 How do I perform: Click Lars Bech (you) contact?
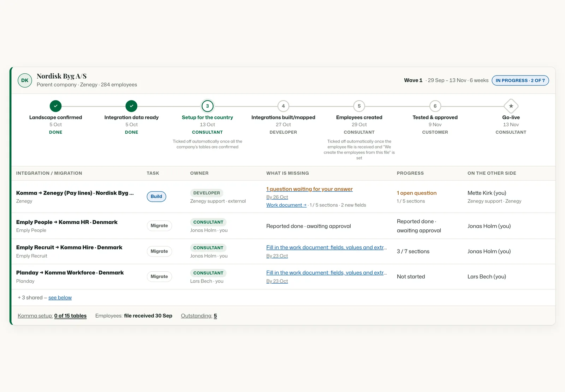click(487, 277)
